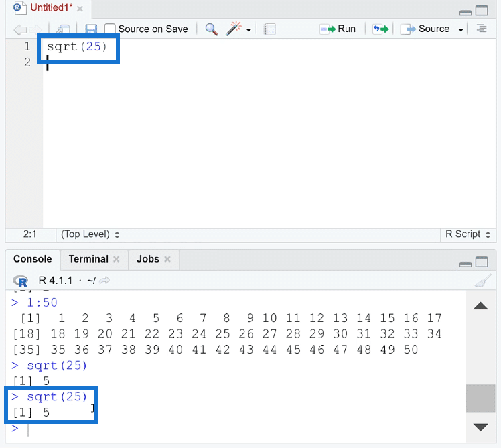This screenshot has width=501, height=448.
Task: View the current working directory arrow icon
Action: (104, 281)
